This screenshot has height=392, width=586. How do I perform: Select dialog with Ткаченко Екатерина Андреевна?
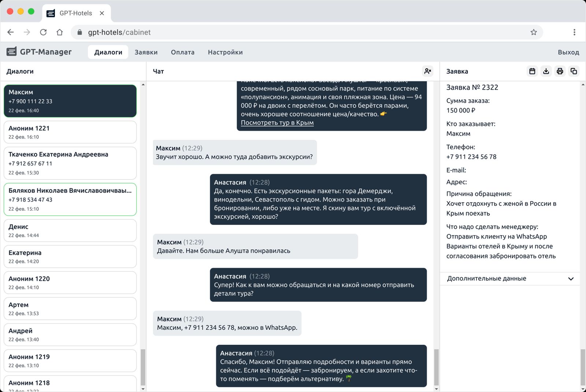tap(70, 163)
